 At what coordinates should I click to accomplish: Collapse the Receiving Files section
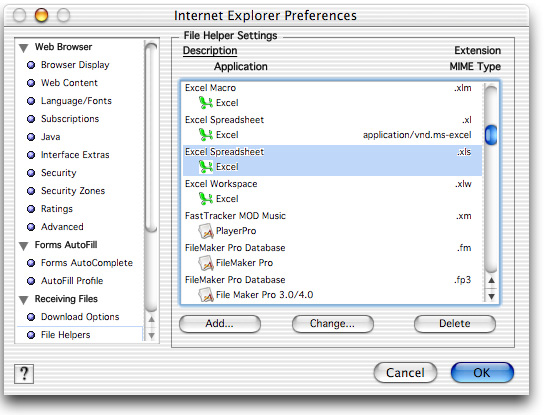(23, 300)
